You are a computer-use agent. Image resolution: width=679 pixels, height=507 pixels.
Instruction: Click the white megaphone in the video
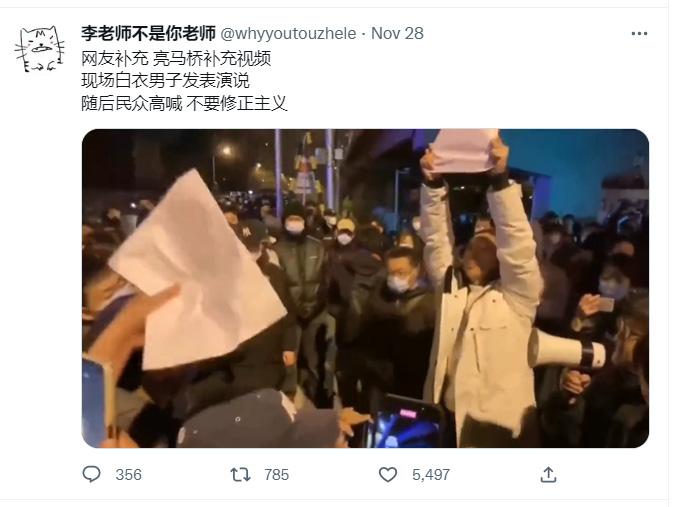tap(566, 349)
